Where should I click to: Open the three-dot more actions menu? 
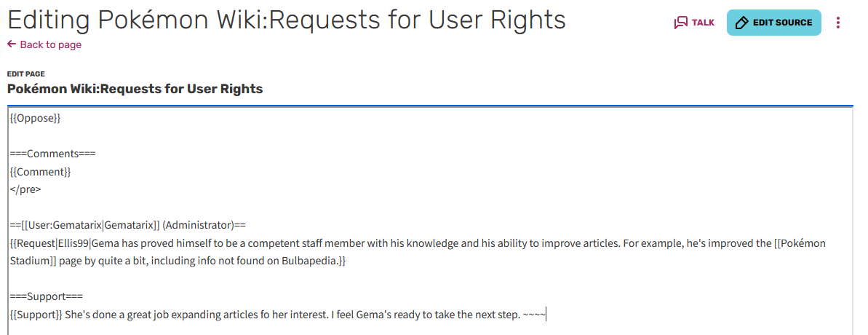pyautogui.click(x=838, y=23)
